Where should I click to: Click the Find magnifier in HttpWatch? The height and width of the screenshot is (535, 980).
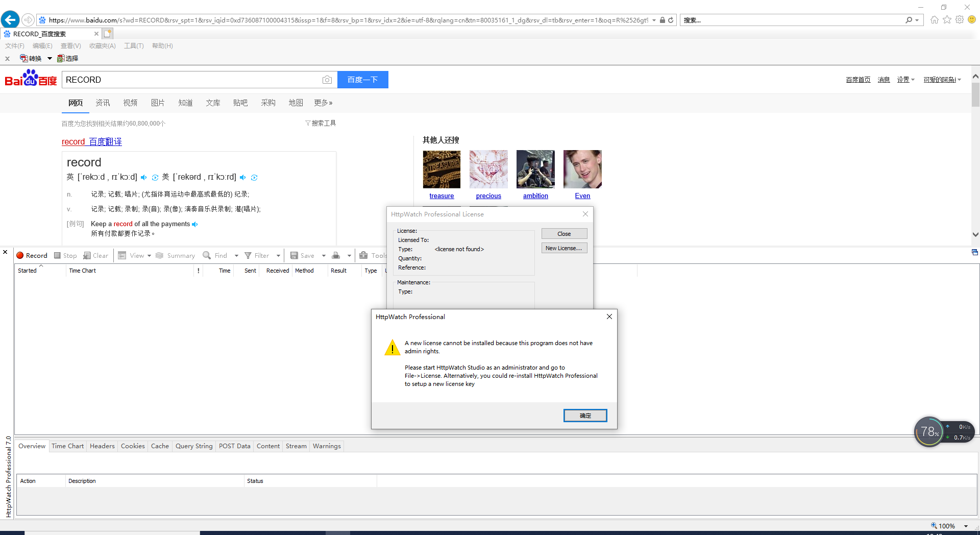pyautogui.click(x=207, y=255)
